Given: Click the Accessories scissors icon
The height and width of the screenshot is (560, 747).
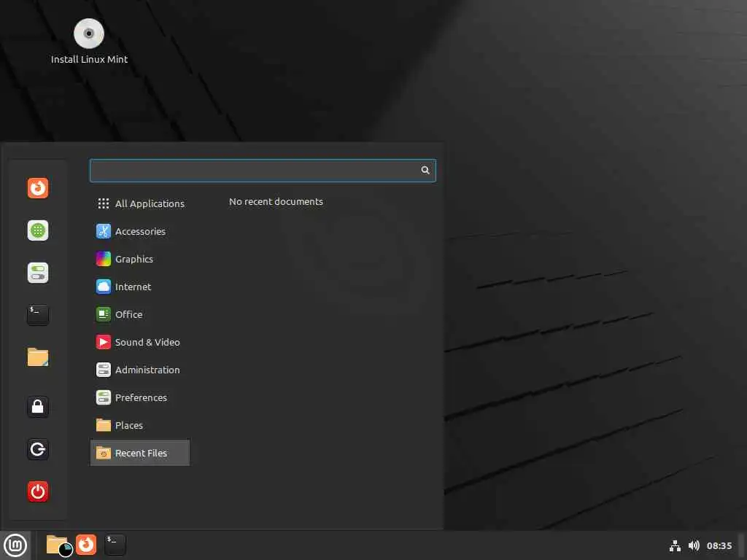Looking at the screenshot, I should coord(104,231).
